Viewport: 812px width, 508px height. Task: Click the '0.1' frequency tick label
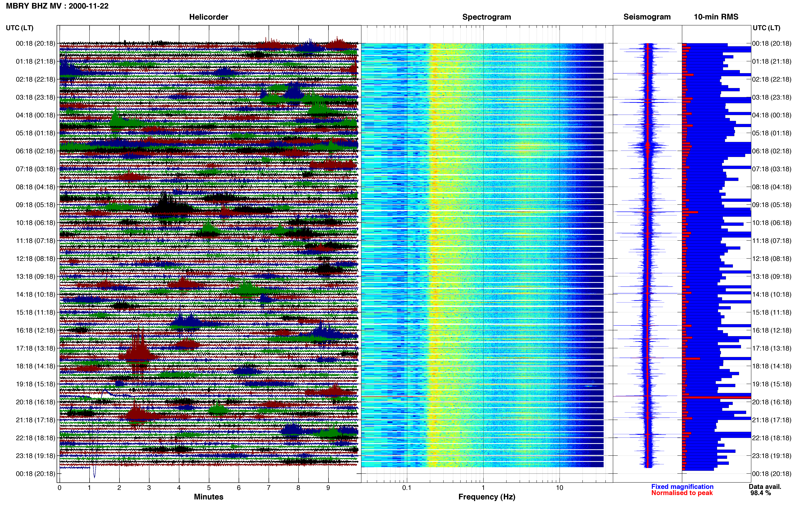point(407,487)
